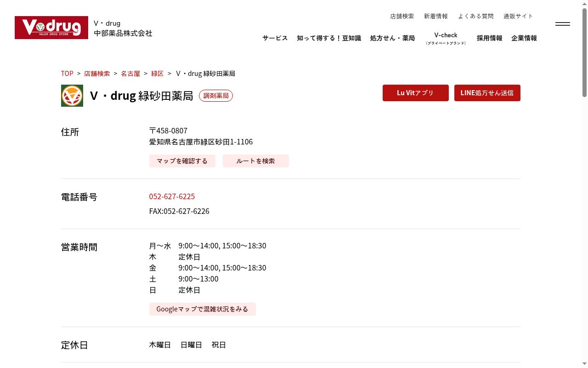Image resolution: width=588 pixels, height=368 pixels.
Task: Open 処方せん・薬局 menu
Action: point(392,38)
